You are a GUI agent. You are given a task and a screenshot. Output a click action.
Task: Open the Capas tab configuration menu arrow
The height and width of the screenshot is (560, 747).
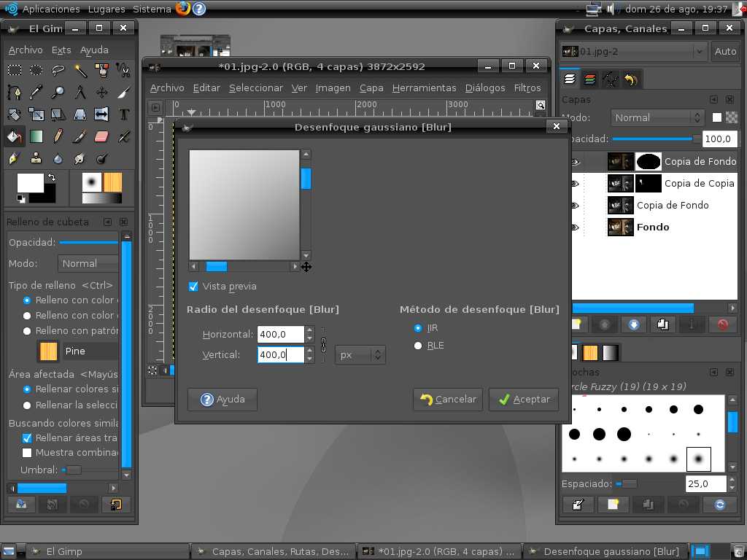tap(713, 99)
